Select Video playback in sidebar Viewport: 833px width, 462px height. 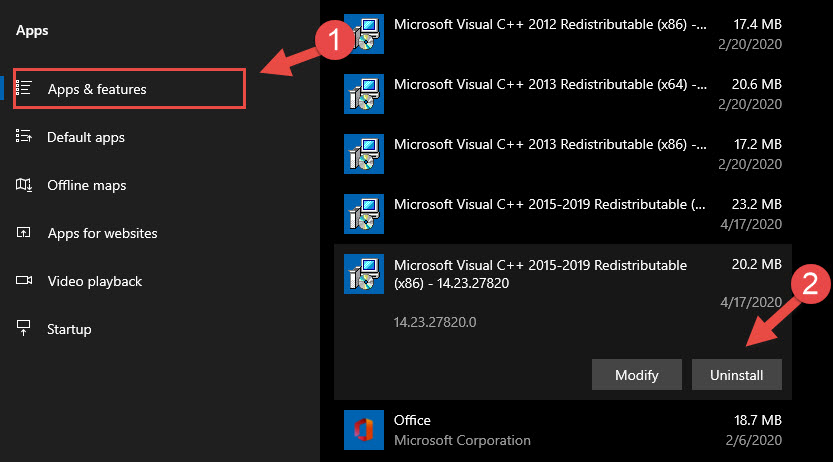coord(95,281)
